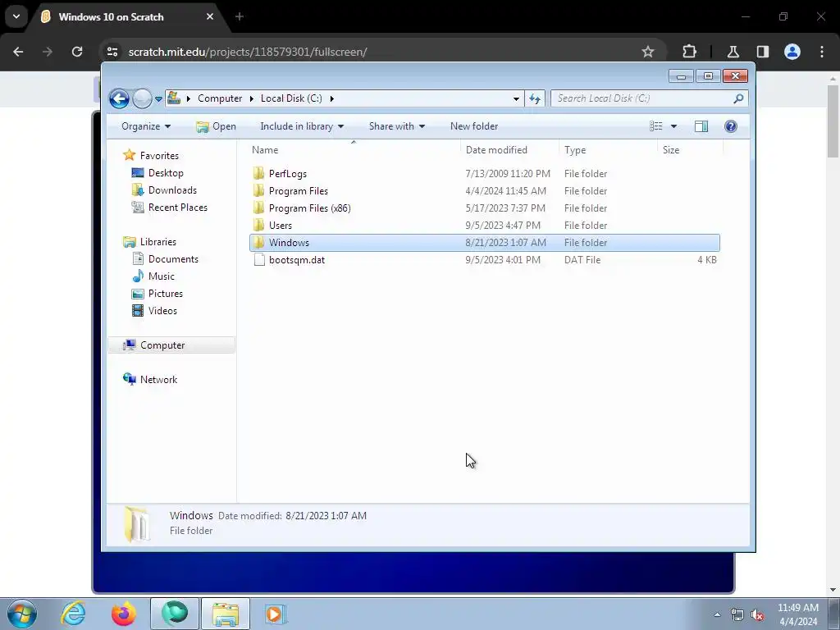Expand arrow after Local Disk (C:) breadcrumb
Viewport: 840px width, 630px height.
(x=332, y=98)
